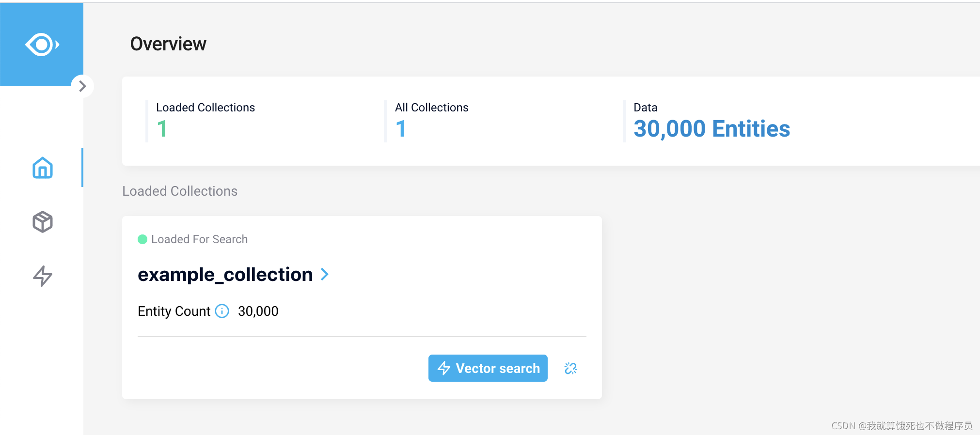Click the Entity Count label
980x435 pixels.
(x=174, y=311)
